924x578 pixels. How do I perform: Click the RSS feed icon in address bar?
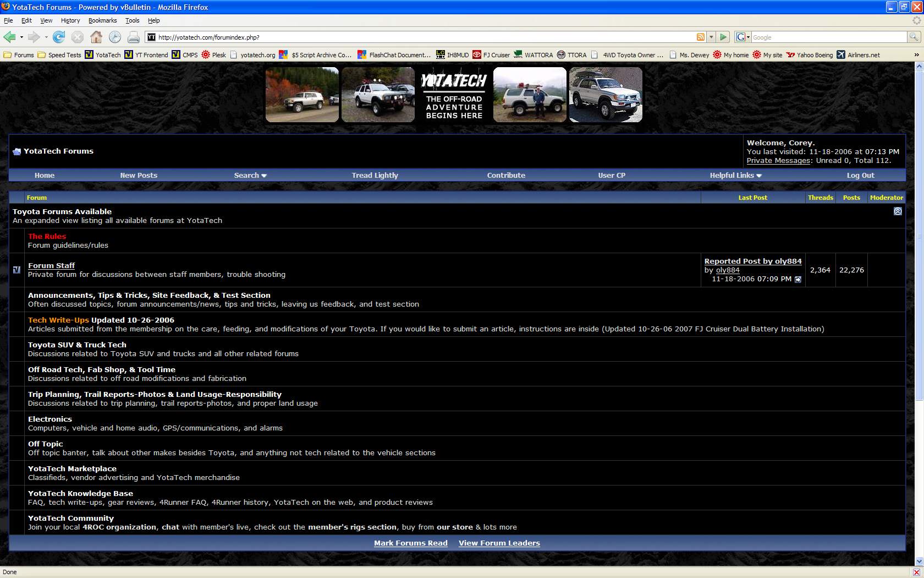[701, 37]
